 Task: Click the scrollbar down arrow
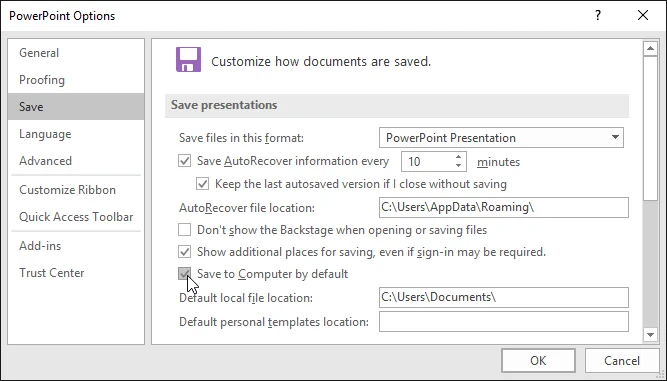tap(650, 335)
